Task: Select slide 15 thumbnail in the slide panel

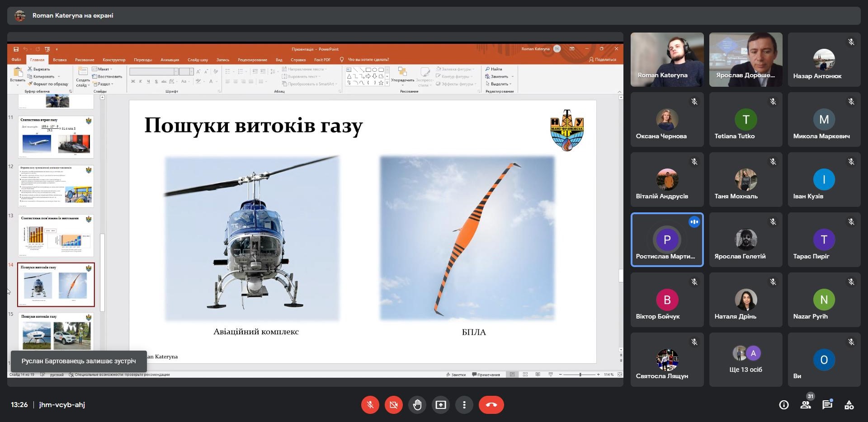Action: (x=56, y=332)
